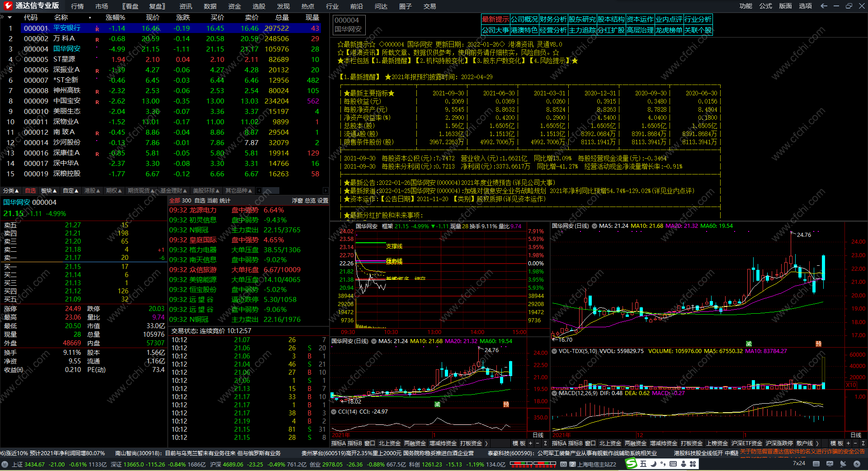Expand the 期权 options dropdown tab
Viewport: 868px width, 471px height.
coord(114,191)
